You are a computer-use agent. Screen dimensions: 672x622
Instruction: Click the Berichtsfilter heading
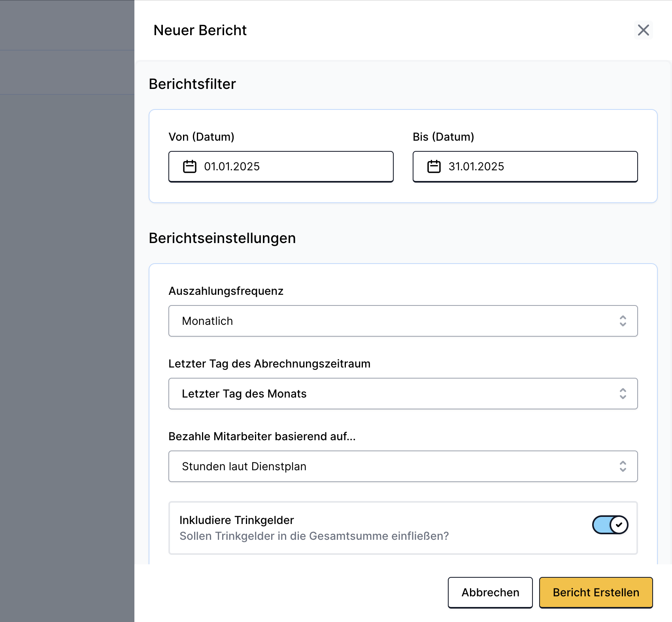coord(192,84)
